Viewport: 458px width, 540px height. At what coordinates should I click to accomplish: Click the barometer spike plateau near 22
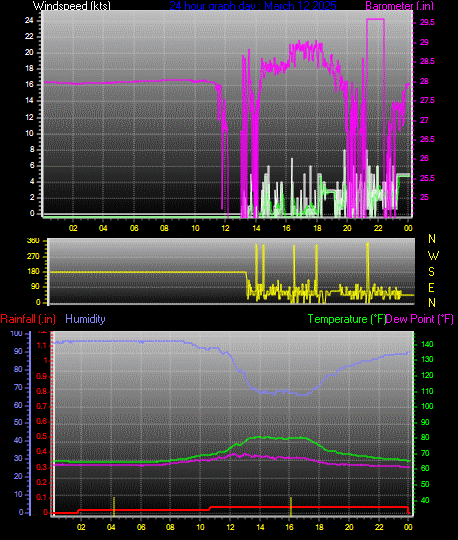point(375,20)
